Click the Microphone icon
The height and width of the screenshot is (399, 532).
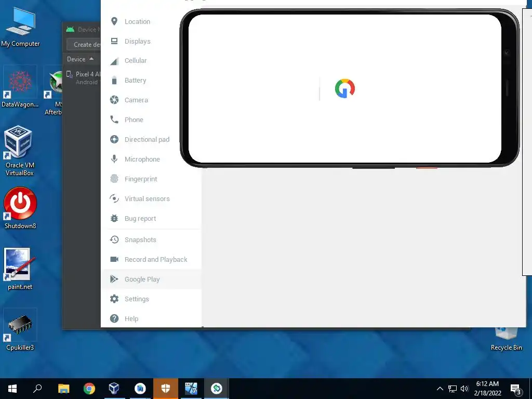click(114, 159)
